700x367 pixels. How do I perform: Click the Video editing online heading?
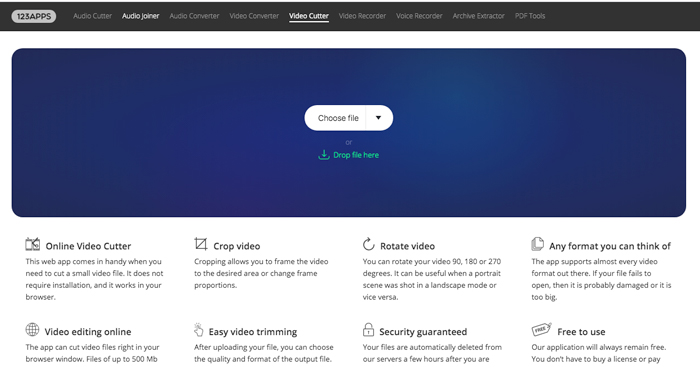[x=88, y=332]
